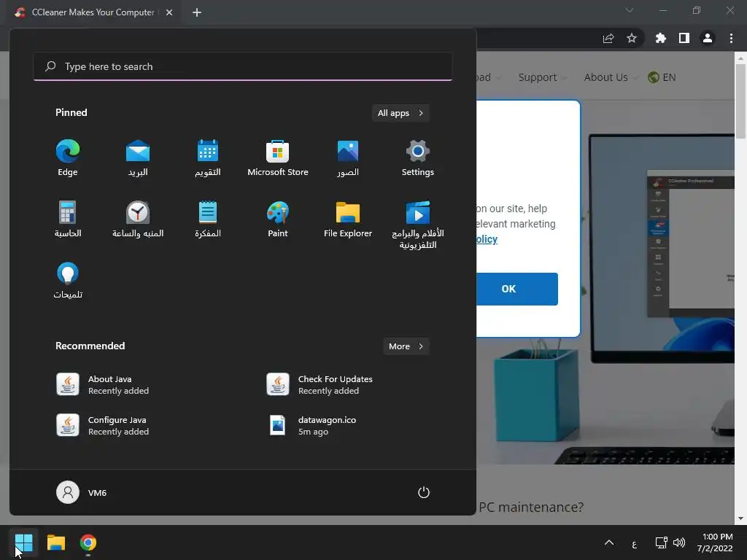This screenshot has height=560, width=747.
Task: Open the EN language selector
Action: [662, 77]
